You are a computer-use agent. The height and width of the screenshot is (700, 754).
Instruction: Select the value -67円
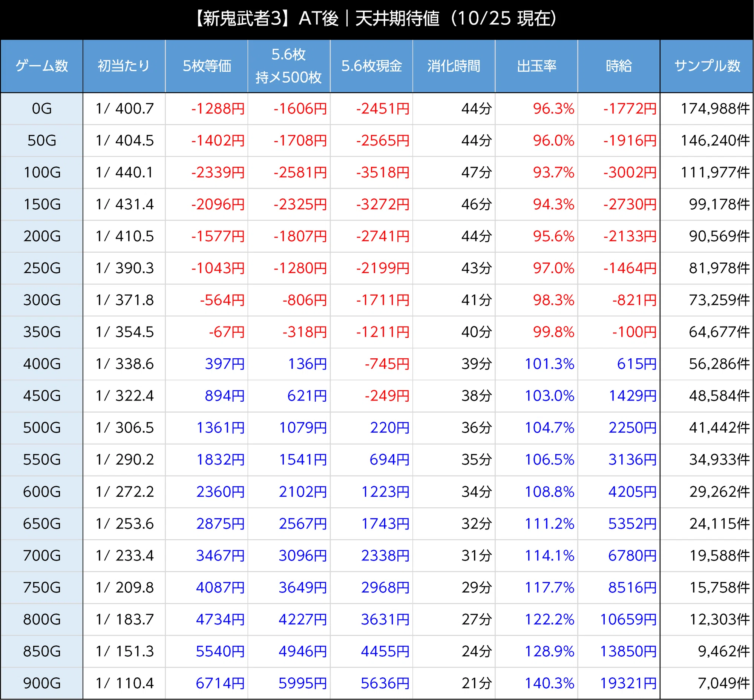point(227,332)
